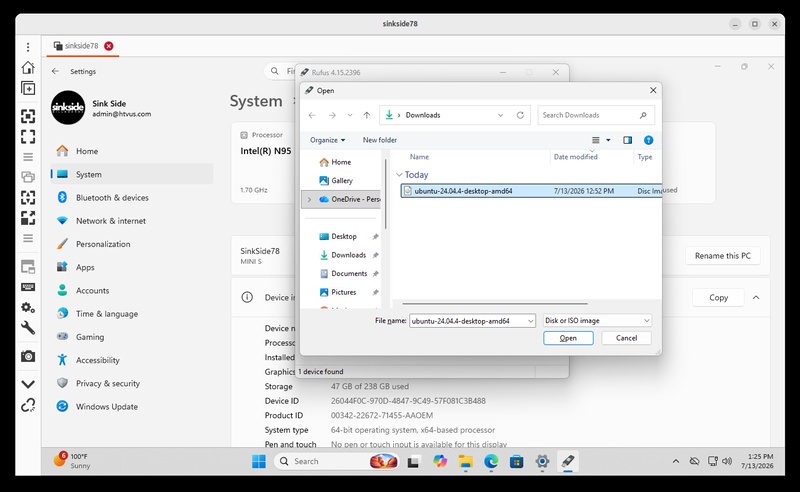Refresh the Downloads folder listing
The width and height of the screenshot is (800, 492).
coord(520,115)
